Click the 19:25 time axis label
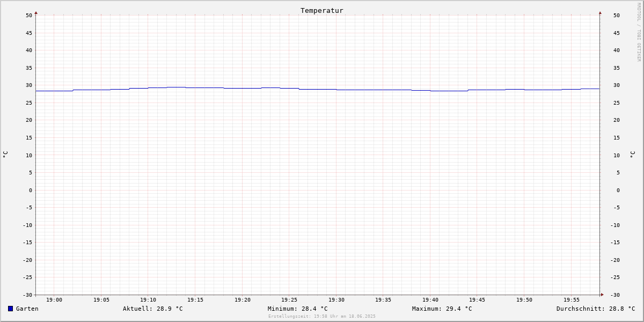The width and height of the screenshot is (644, 322). [x=289, y=300]
